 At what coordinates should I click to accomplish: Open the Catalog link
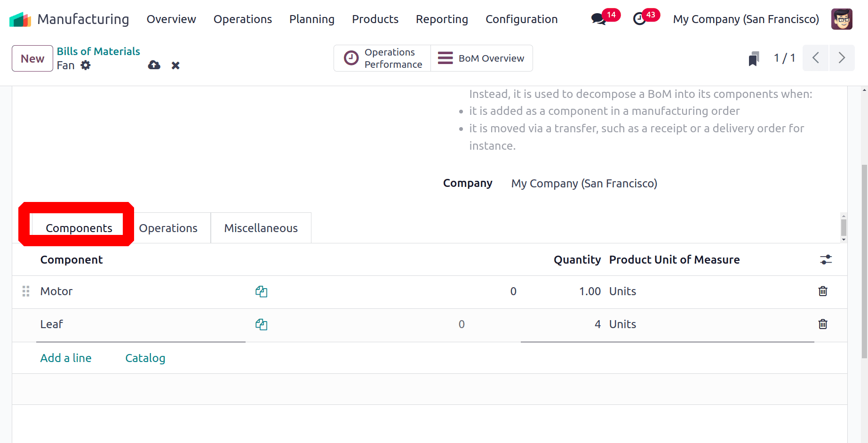[145, 358]
